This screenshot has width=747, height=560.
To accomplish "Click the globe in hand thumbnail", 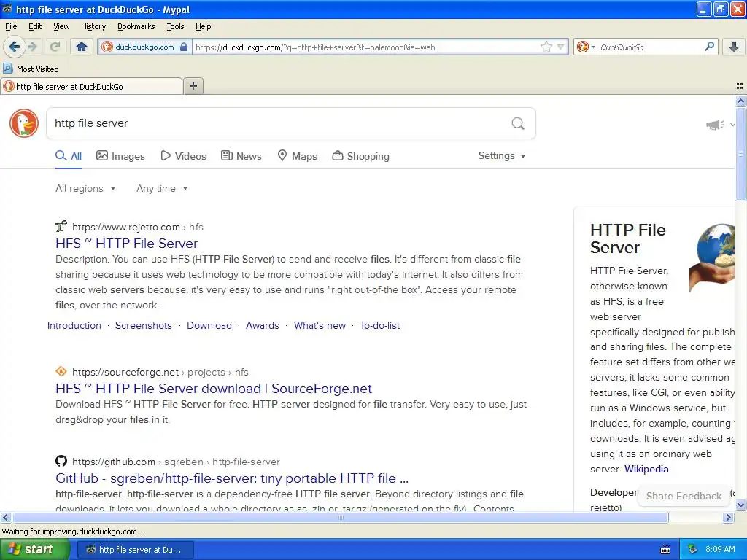I will [712, 257].
